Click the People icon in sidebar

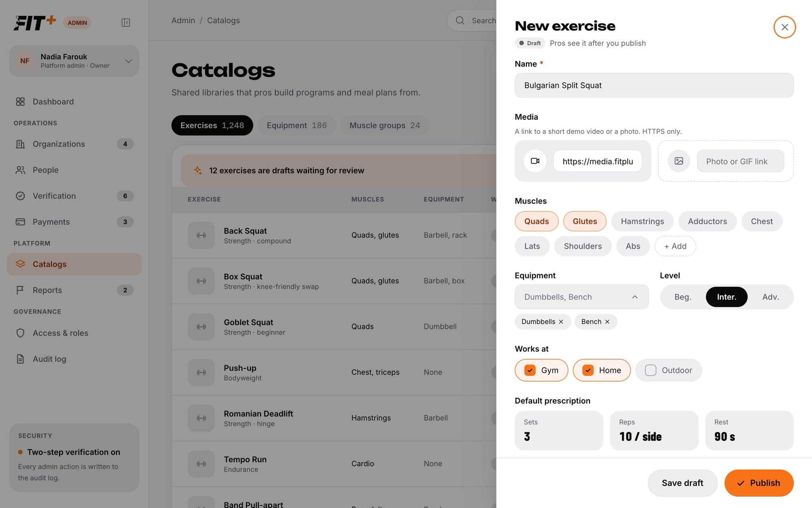click(x=20, y=170)
